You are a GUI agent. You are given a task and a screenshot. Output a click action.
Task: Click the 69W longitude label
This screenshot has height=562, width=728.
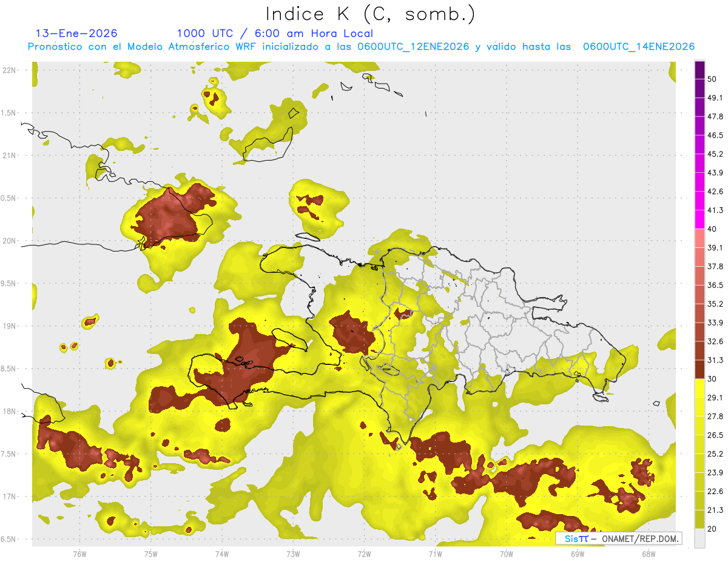pyautogui.click(x=578, y=554)
